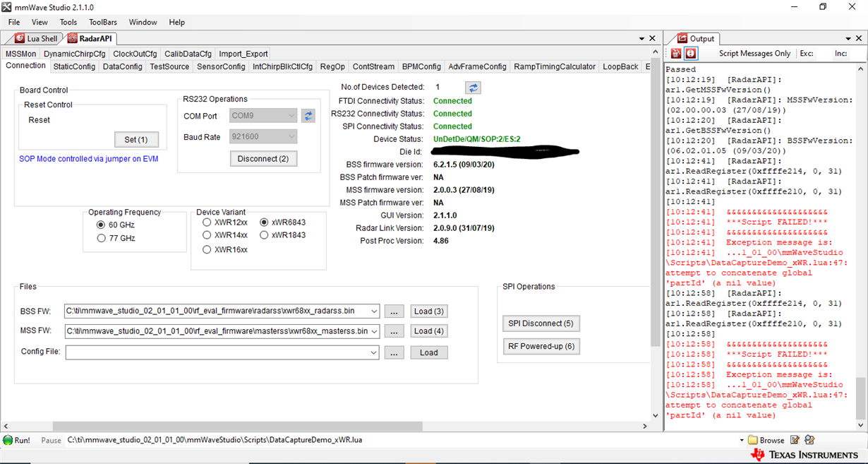Image resolution: width=868 pixels, height=464 pixels.
Task: Click the horizontal scrollbar of Connection panel
Action: pyautogui.click(x=237, y=426)
